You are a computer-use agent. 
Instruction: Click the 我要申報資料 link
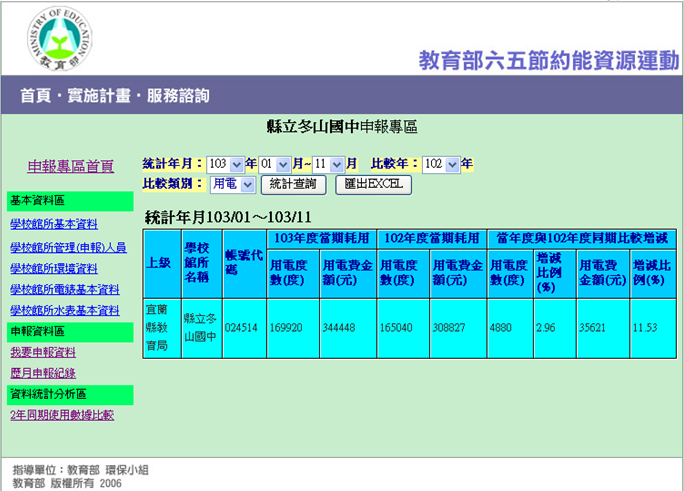(43, 352)
